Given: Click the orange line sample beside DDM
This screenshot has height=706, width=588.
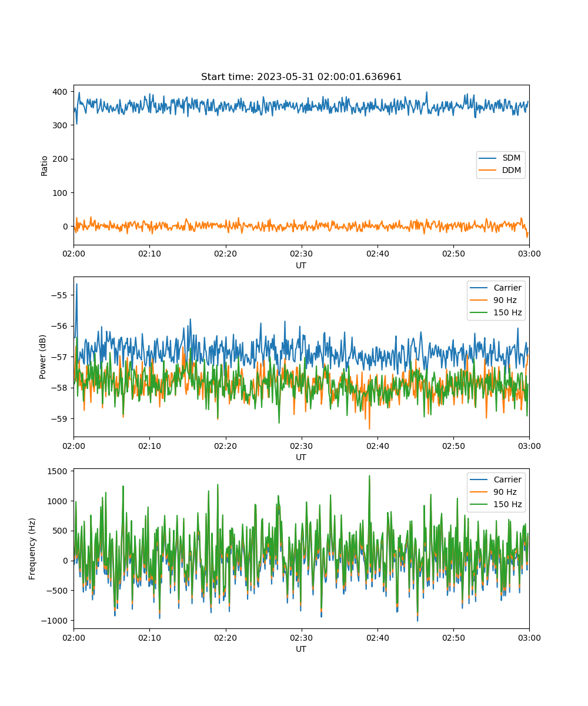Looking at the screenshot, I should click(488, 171).
